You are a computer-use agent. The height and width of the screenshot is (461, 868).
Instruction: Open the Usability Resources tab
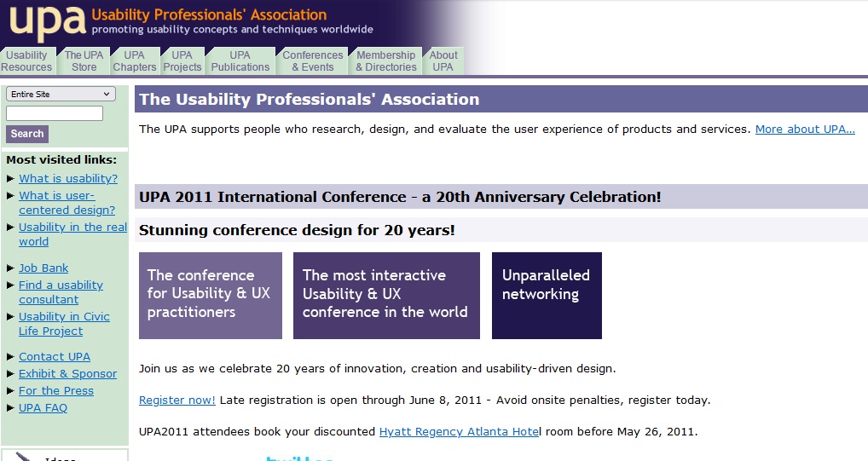pos(27,61)
